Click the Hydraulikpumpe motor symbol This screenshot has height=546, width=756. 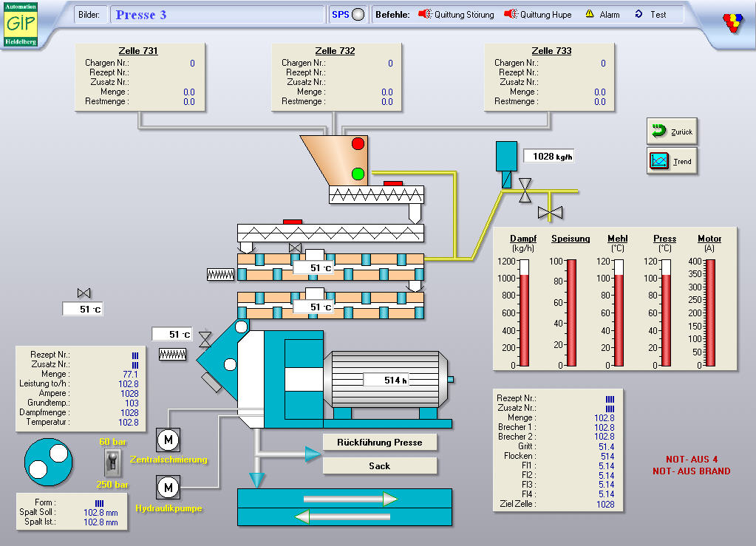168,488
